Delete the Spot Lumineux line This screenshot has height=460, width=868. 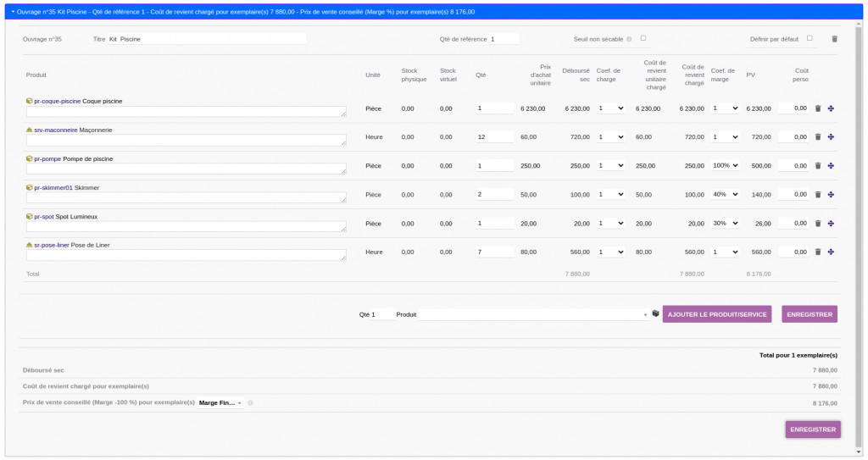pos(818,224)
